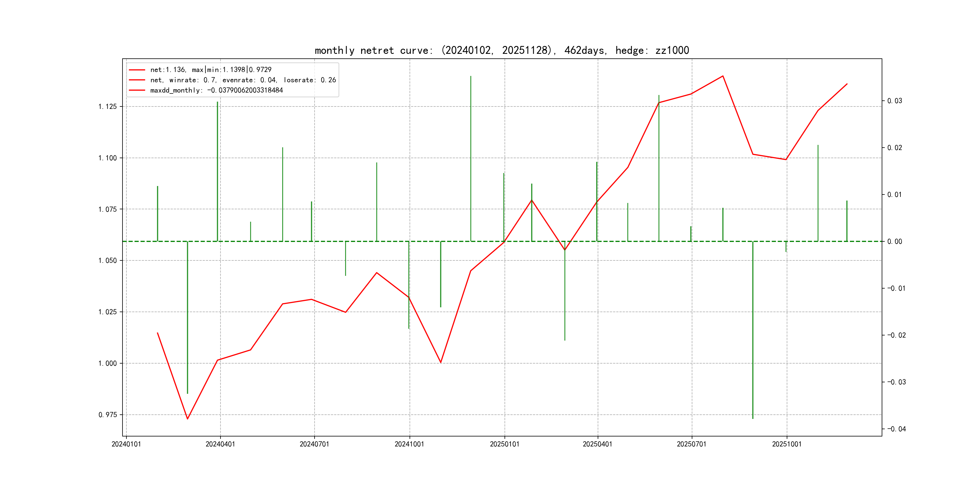Click the bottom of the deepest green bar
The height and width of the screenshot is (490, 980).
coord(753,418)
